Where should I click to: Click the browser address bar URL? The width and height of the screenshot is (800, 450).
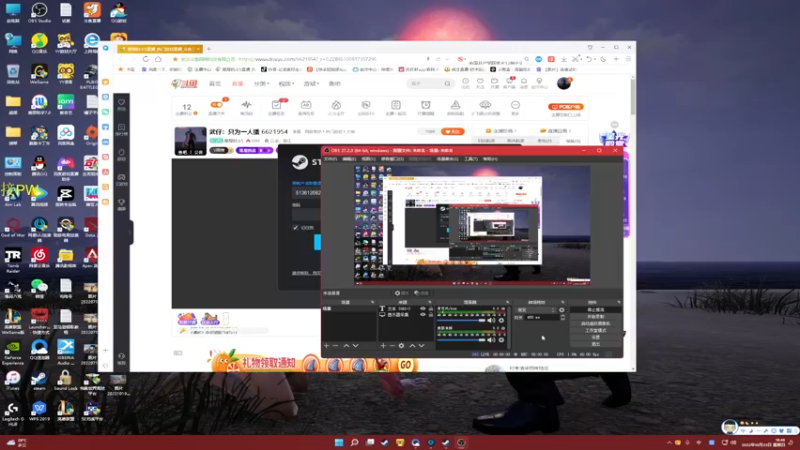(x=307, y=59)
